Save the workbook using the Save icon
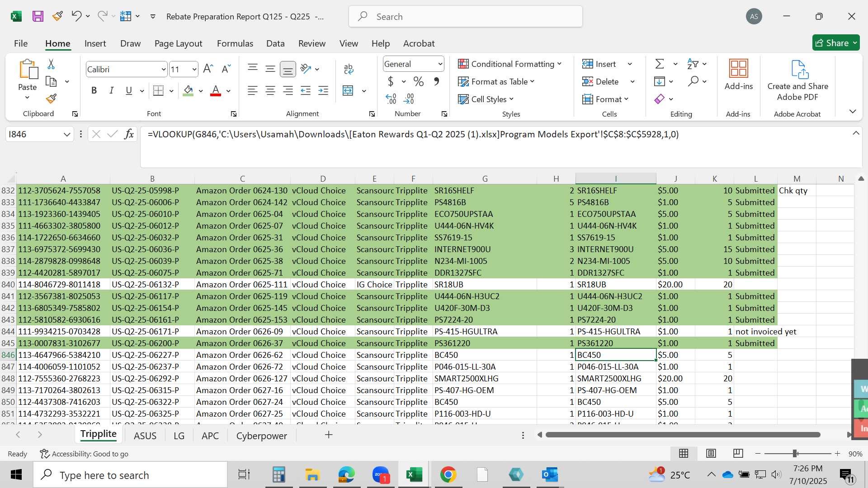868x488 pixels. pos(38,16)
